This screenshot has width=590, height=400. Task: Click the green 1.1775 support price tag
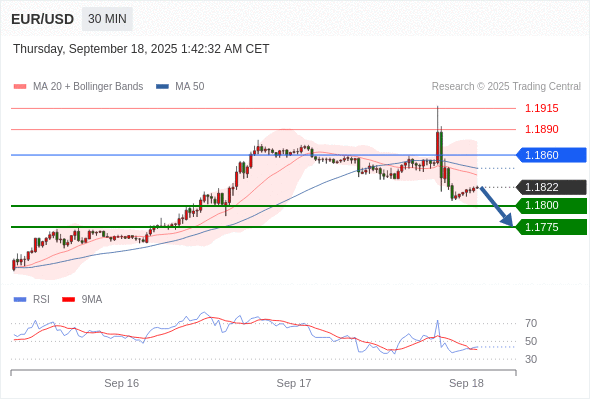[x=552, y=227]
